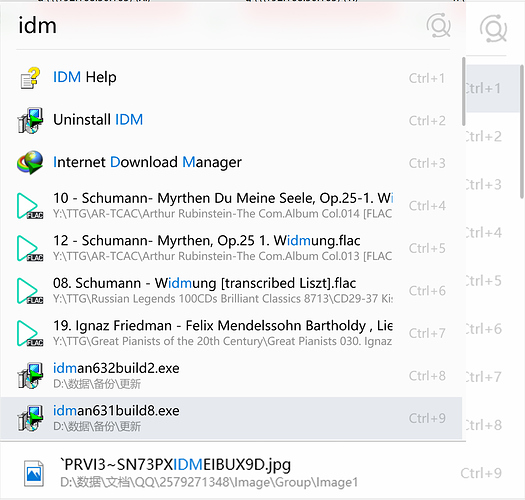Click the Great Pianists of the 20th Century path
The image size is (525, 500).
(x=223, y=341)
